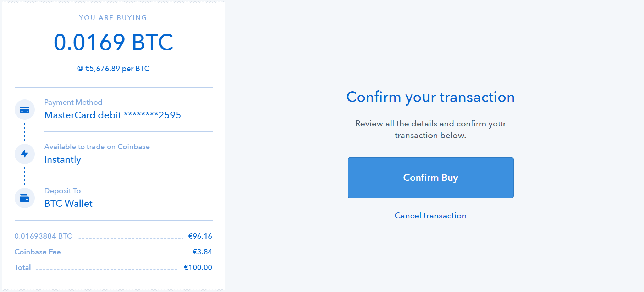644x292 pixels.
Task: Select the MasterCard debit payment method
Action: coord(112,115)
